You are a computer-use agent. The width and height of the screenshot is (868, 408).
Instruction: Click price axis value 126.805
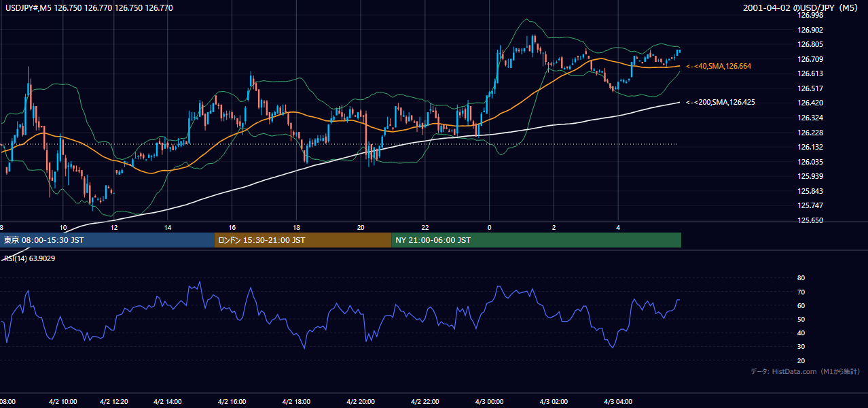click(810, 44)
